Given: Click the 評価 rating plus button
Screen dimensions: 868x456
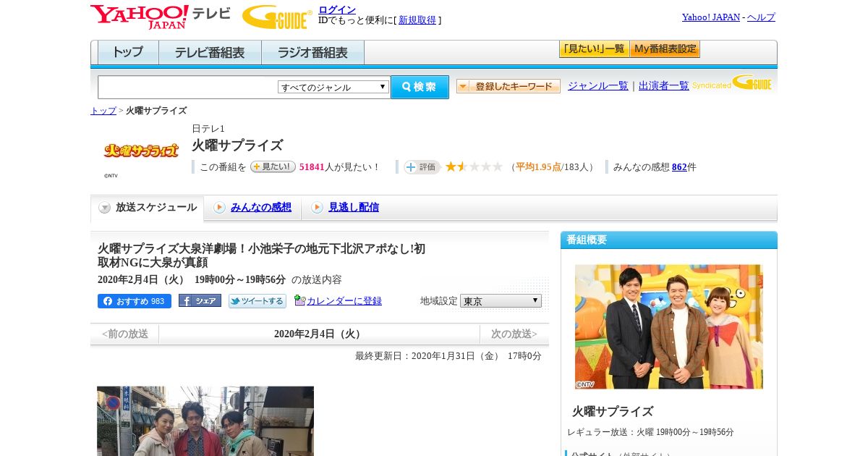Looking at the screenshot, I should [x=422, y=167].
